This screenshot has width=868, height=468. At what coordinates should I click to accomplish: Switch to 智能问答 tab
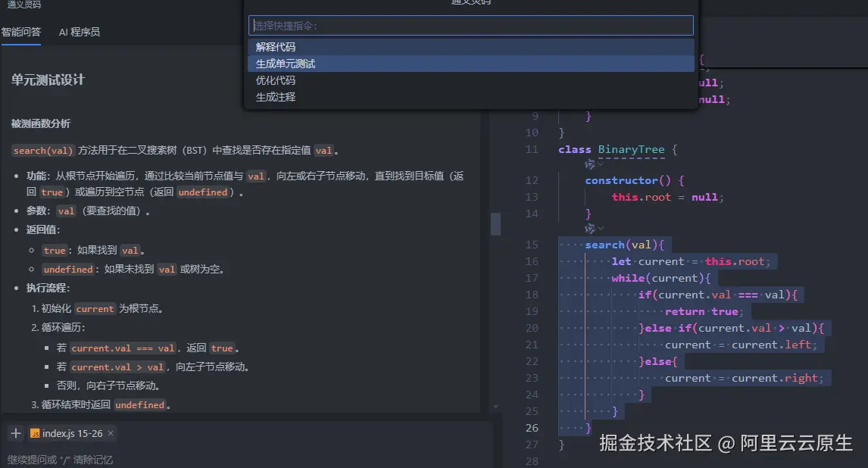tap(21, 32)
